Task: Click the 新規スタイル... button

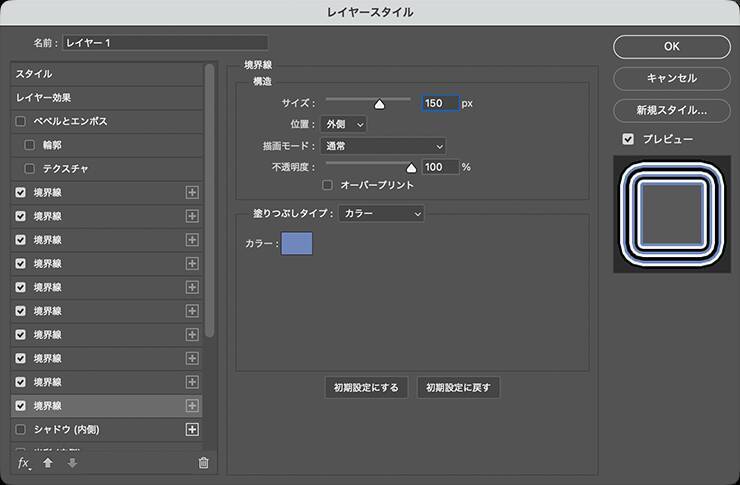Action: [x=672, y=110]
